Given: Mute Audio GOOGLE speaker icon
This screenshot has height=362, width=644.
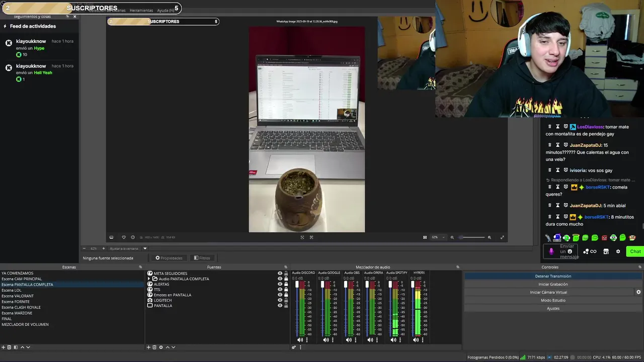Looking at the screenshot, I should click(x=326, y=340).
